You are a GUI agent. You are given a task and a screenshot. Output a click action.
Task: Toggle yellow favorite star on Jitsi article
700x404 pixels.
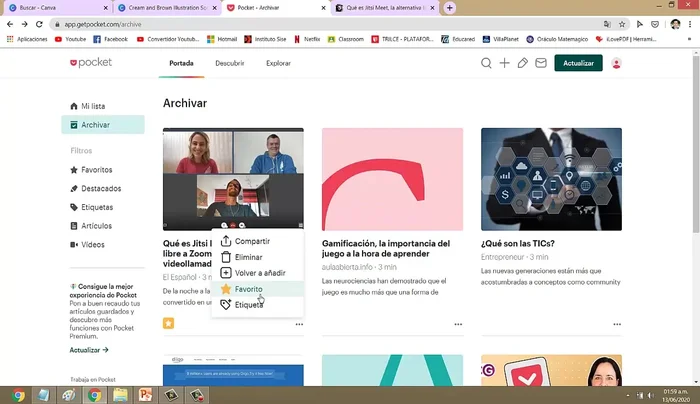(x=168, y=323)
